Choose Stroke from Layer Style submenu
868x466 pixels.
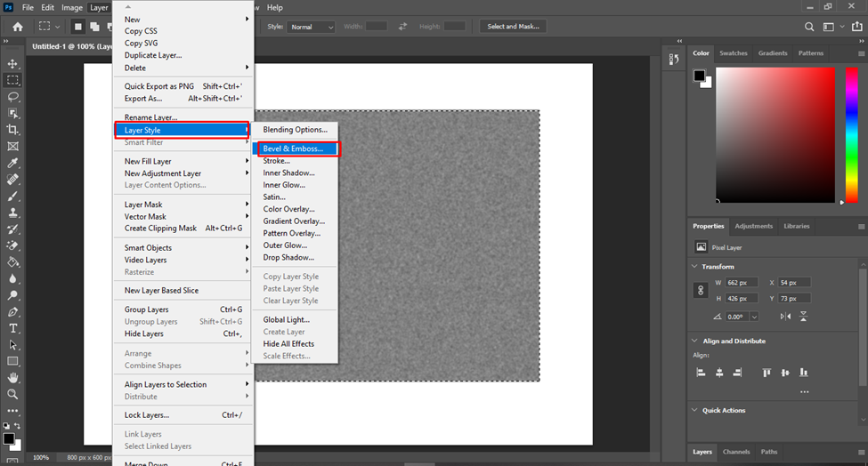[x=295, y=161]
